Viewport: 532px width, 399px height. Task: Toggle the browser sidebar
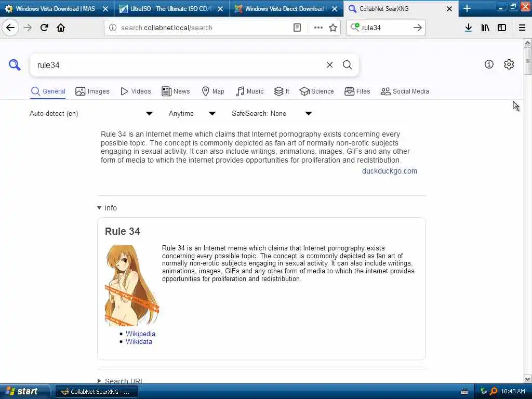(x=502, y=28)
